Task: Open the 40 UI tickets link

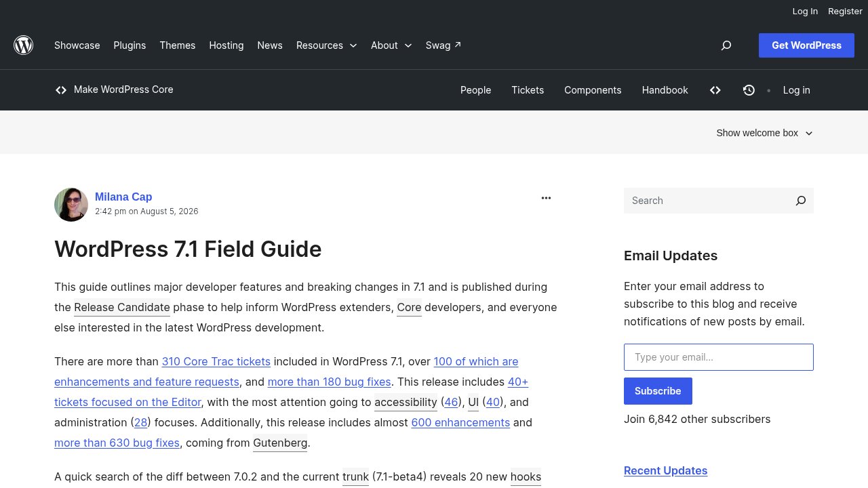Action: click(493, 402)
